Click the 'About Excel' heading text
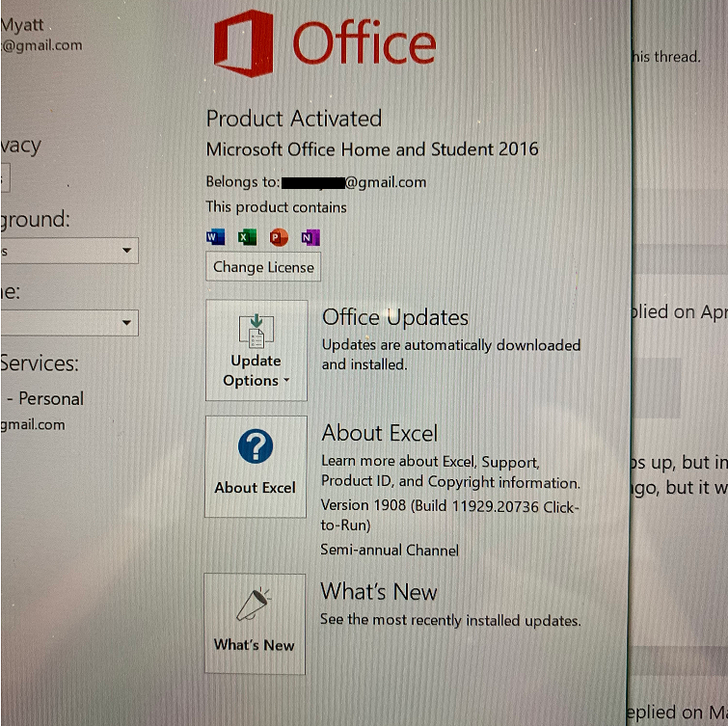Viewport: 728px width, 726px height. tap(379, 433)
